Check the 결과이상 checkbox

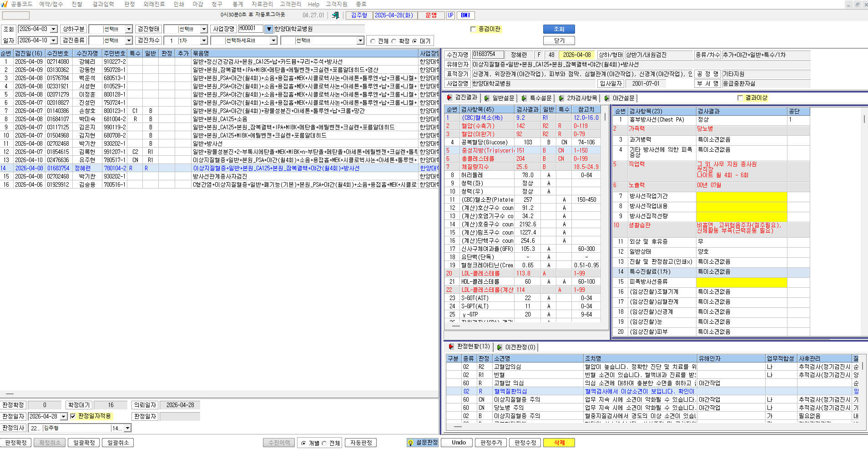coord(740,98)
